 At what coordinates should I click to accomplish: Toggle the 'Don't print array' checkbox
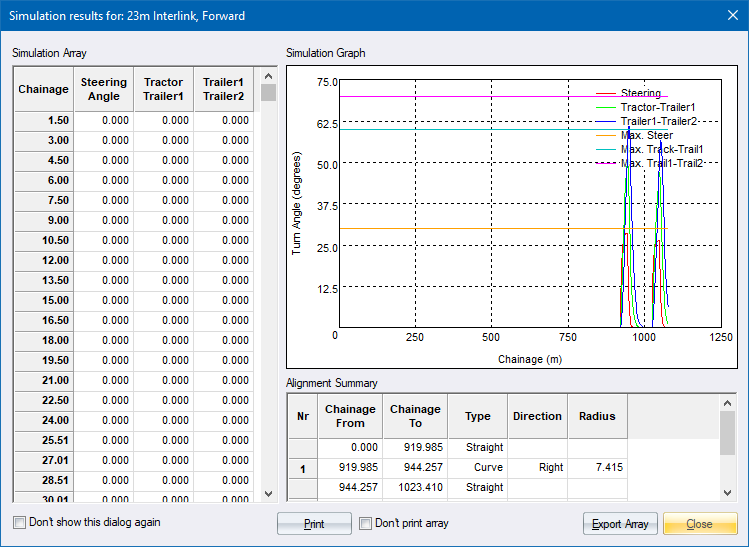point(366,523)
